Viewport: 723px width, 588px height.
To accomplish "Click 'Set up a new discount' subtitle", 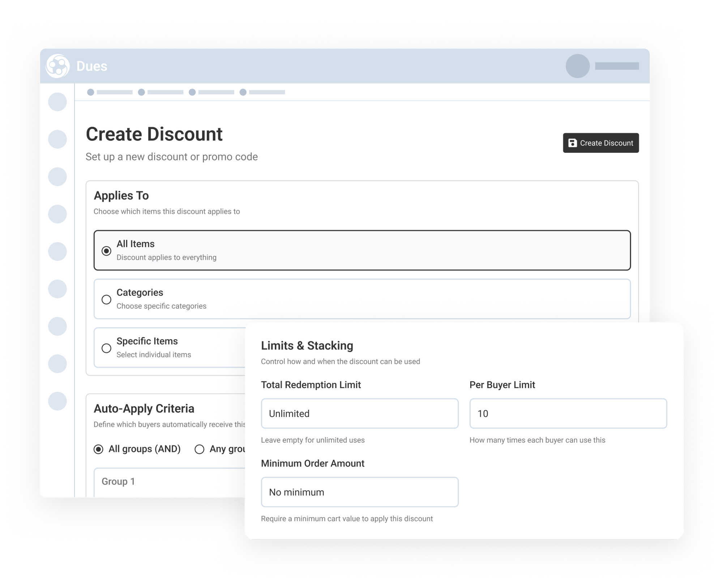I will coord(172,156).
